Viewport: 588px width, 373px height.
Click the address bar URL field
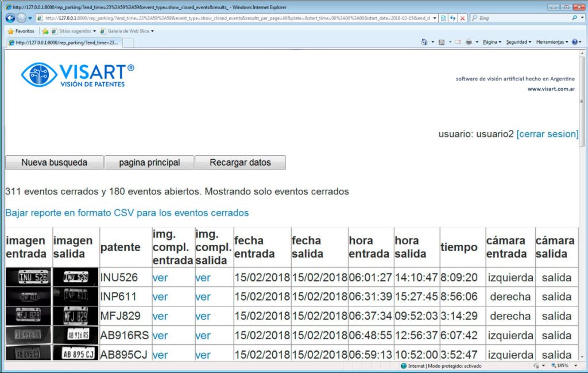pos(237,18)
